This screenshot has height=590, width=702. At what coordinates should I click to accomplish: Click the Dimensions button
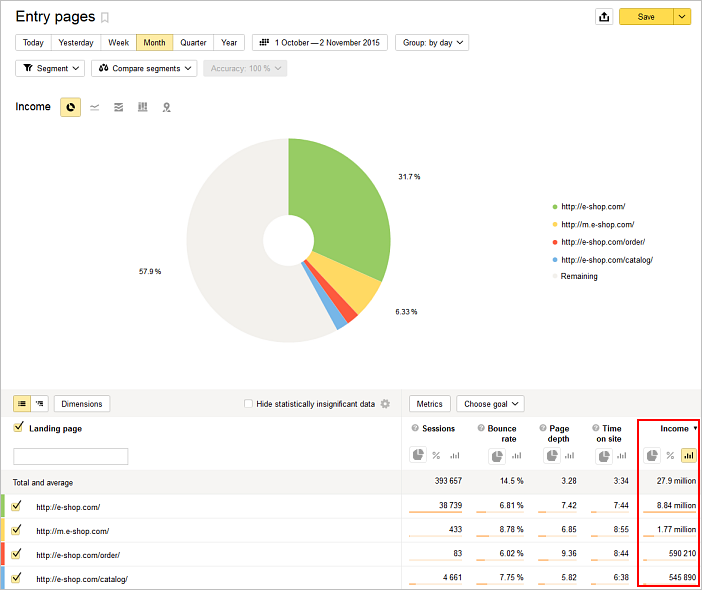coord(82,404)
